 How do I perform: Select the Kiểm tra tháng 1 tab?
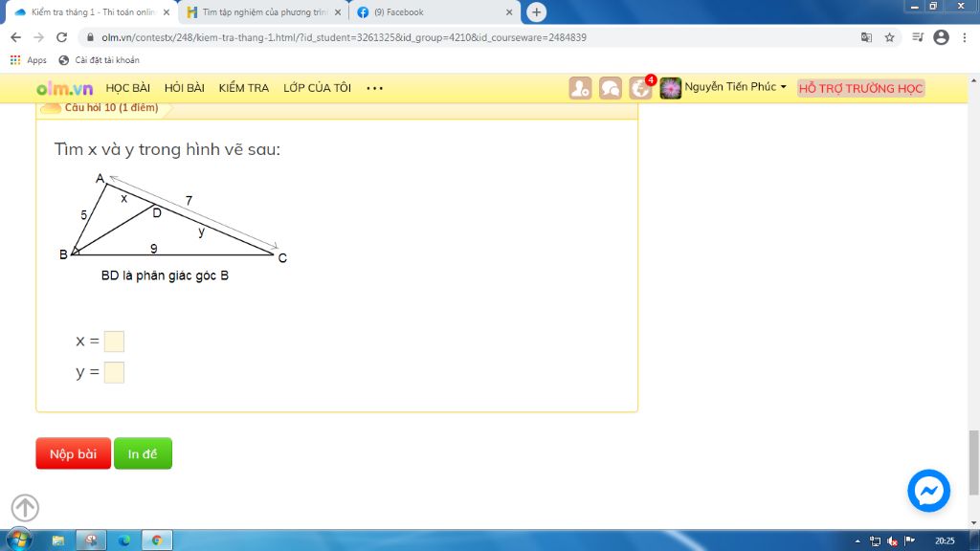[x=93, y=11]
